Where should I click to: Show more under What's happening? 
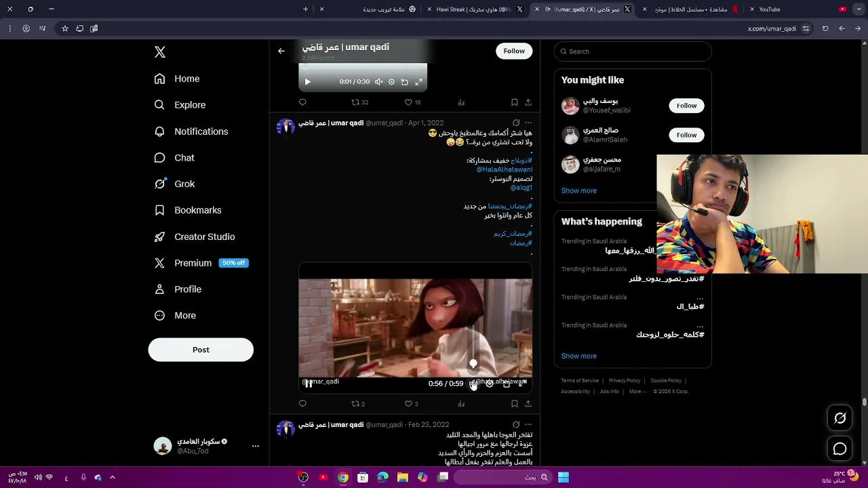click(x=579, y=356)
